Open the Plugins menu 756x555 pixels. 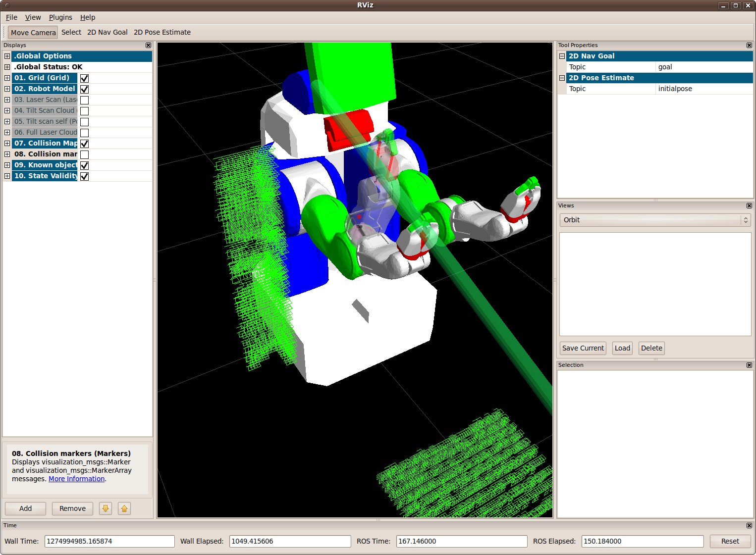60,17
